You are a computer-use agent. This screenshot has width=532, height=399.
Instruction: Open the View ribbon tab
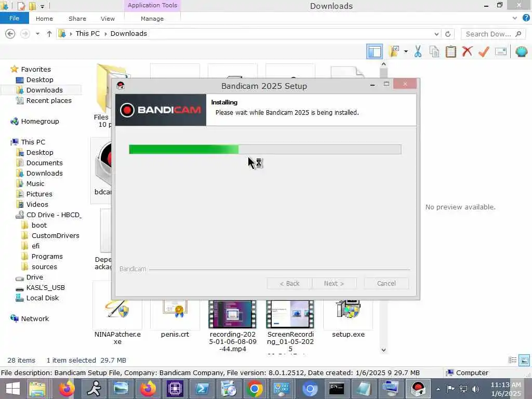click(x=108, y=19)
